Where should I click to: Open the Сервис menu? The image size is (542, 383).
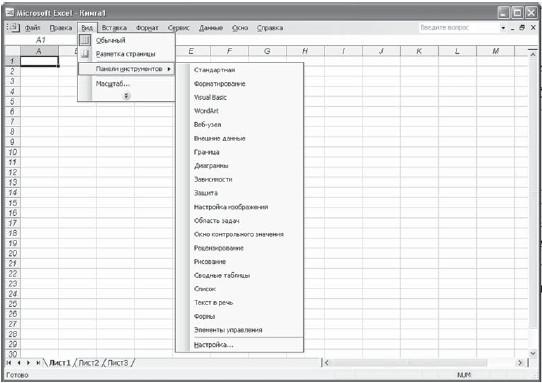[178, 28]
